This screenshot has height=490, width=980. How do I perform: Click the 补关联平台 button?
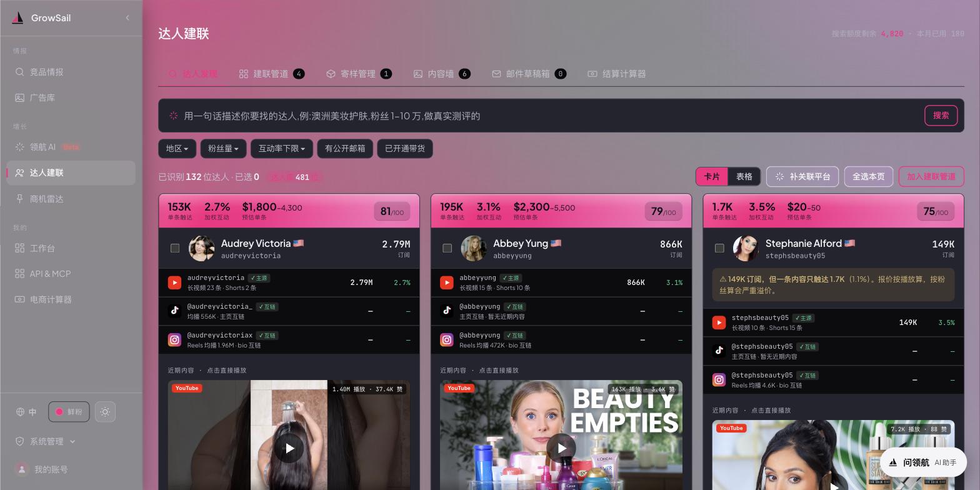coord(802,177)
